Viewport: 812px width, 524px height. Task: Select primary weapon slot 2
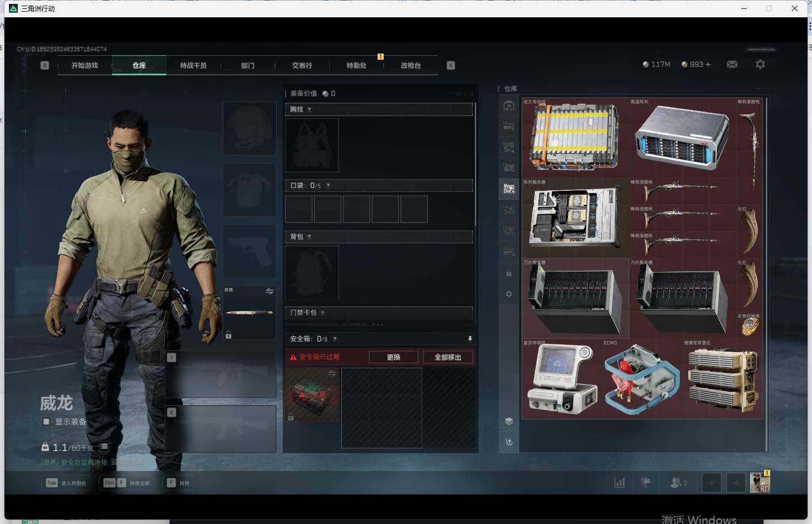[221, 429]
